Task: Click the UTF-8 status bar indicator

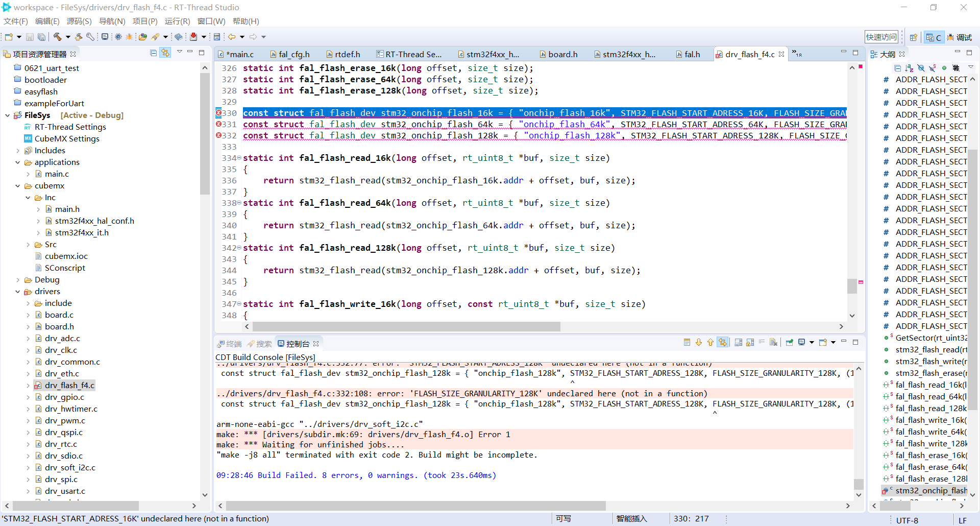Action: [x=906, y=520]
